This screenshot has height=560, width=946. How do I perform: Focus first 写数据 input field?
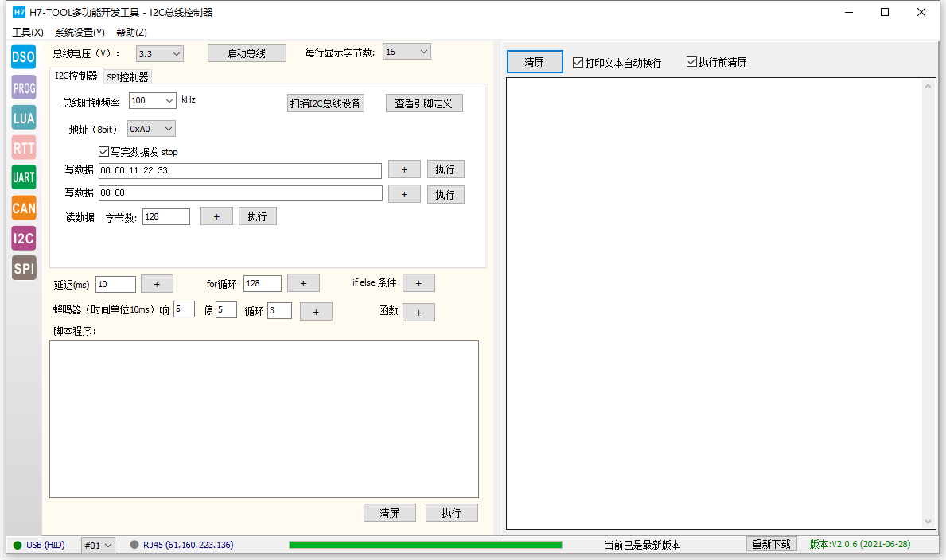[240, 171]
